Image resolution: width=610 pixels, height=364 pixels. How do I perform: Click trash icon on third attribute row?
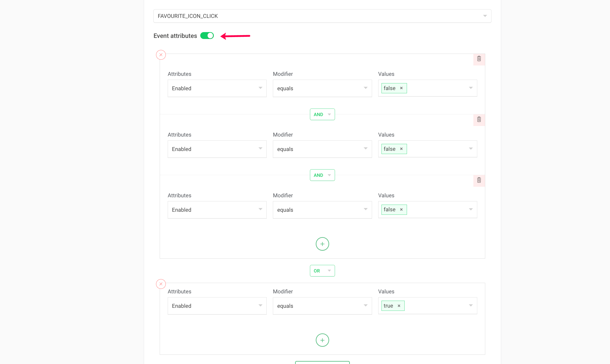pos(479,180)
